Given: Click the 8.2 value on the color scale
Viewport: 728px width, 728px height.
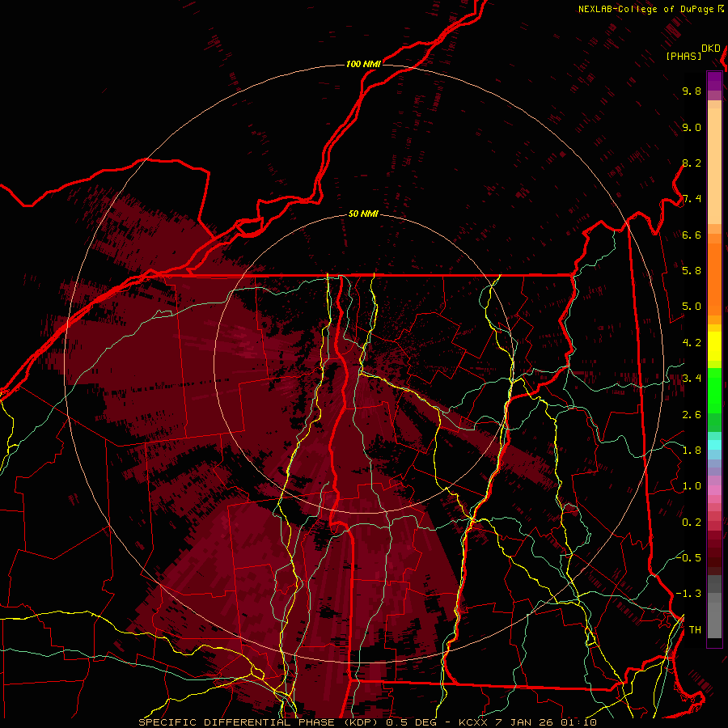Looking at the screenshot, I should pos(692,163).
